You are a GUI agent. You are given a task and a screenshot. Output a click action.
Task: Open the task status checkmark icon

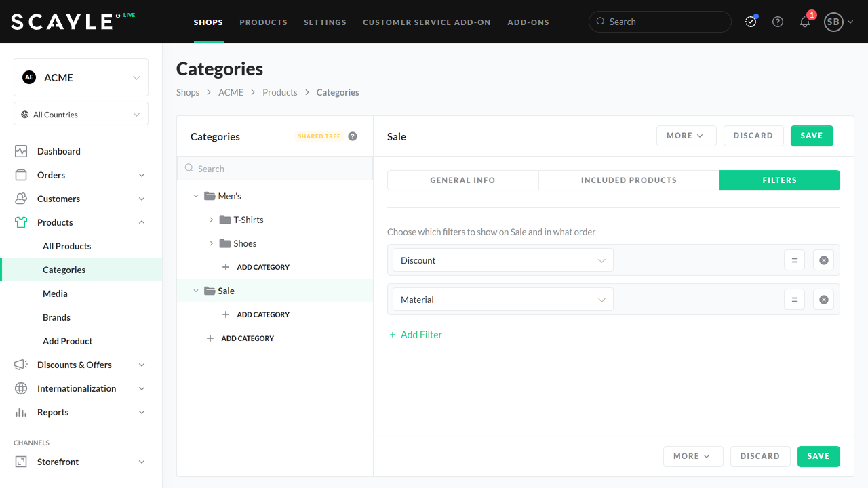[751, 22]
